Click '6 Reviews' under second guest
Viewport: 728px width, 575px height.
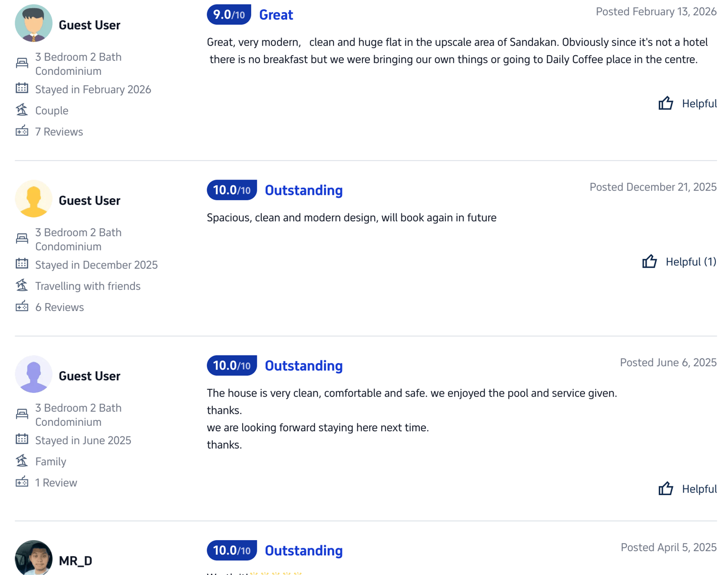(59, 307)
